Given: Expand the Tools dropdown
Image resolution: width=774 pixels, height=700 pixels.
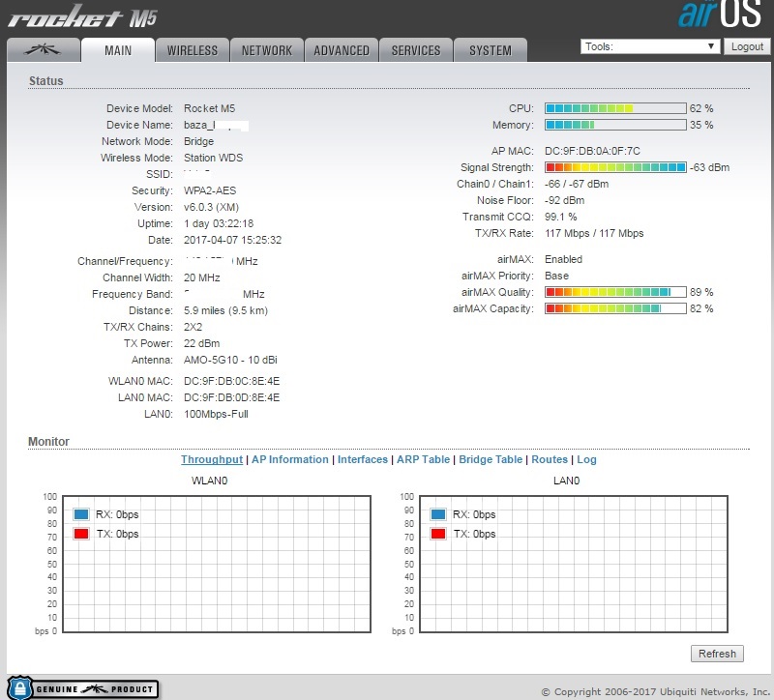Looking at the screenshot, I should coord(649,46).
